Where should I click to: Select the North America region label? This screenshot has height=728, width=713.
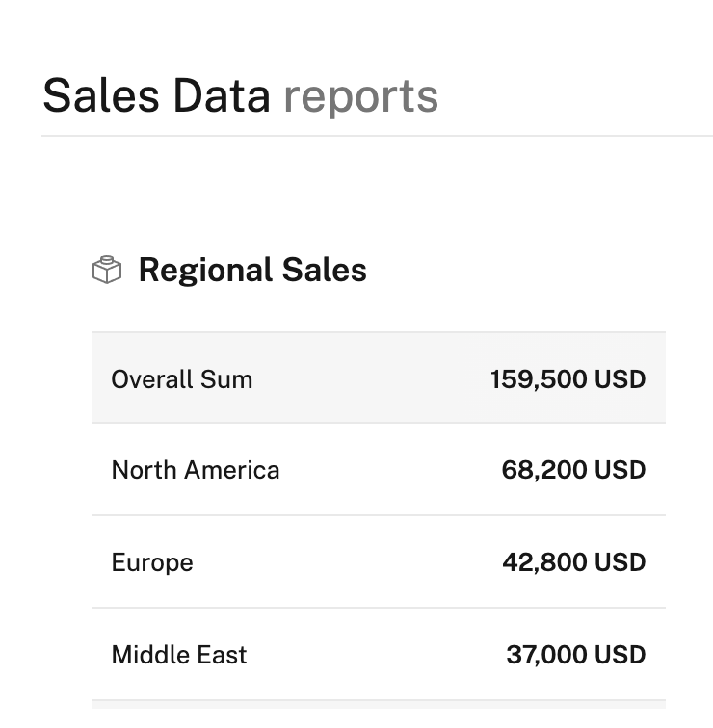click(x=196, y=470)
